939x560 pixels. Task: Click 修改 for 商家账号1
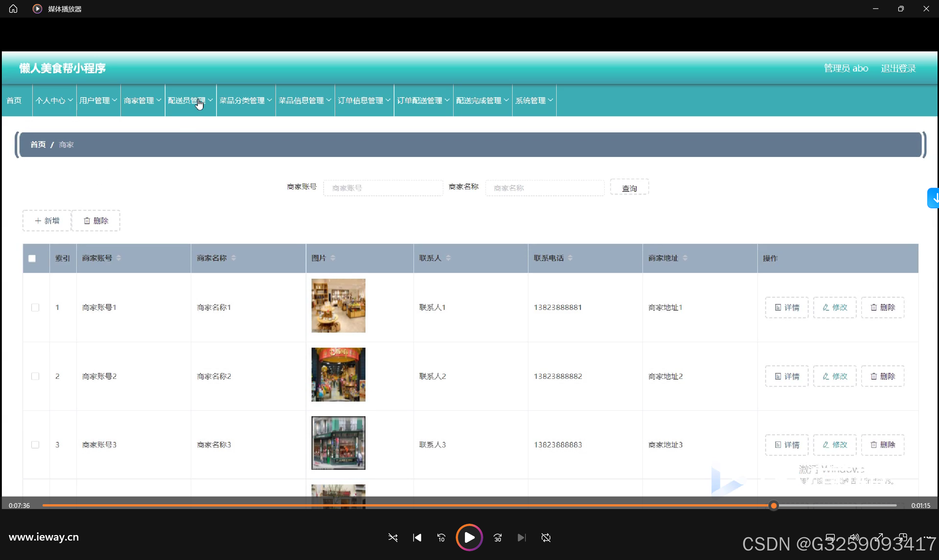(835, 308)
